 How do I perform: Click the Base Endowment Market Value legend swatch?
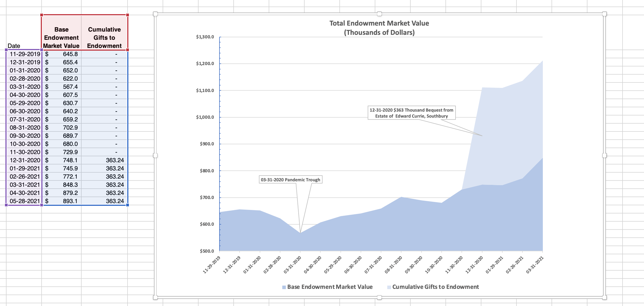pos(284,287)
